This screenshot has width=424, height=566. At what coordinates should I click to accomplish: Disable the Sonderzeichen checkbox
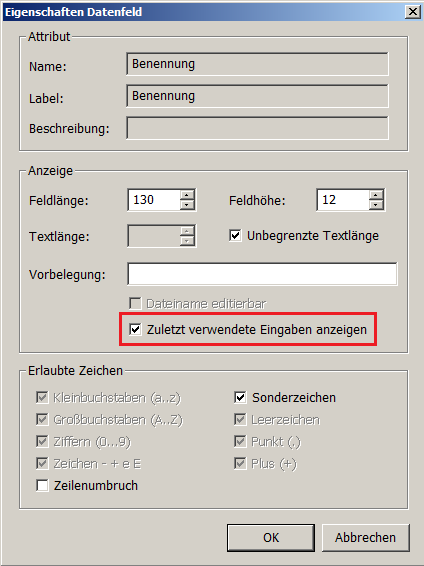240,397
